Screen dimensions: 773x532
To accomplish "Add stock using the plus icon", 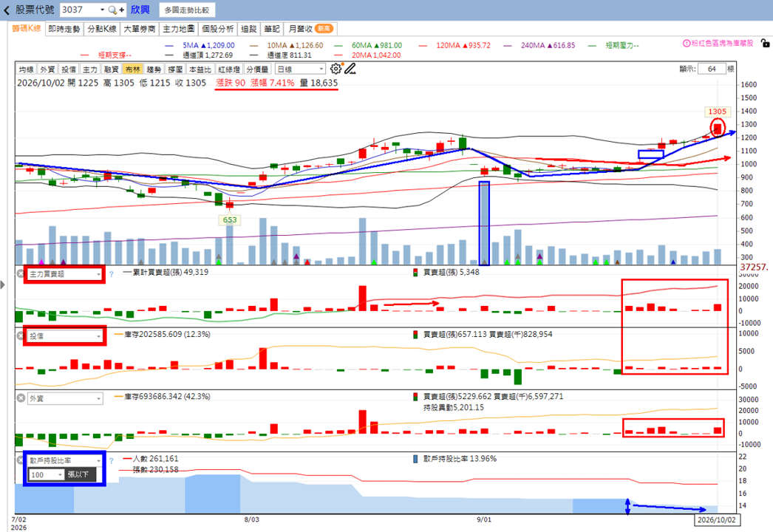I will (121, 10).
